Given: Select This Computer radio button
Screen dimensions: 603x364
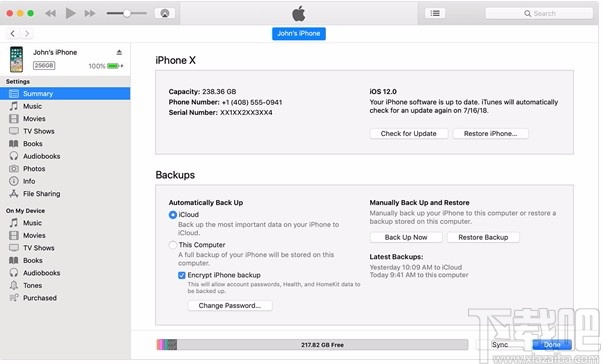Looking at the screenshot, I should tap(173, 245).
